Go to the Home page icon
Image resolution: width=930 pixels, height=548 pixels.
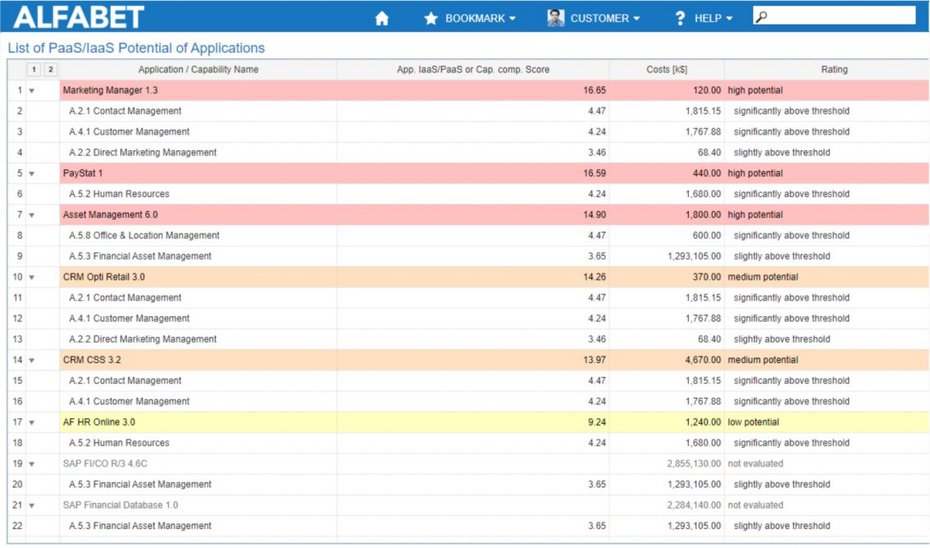coord(382,18)
